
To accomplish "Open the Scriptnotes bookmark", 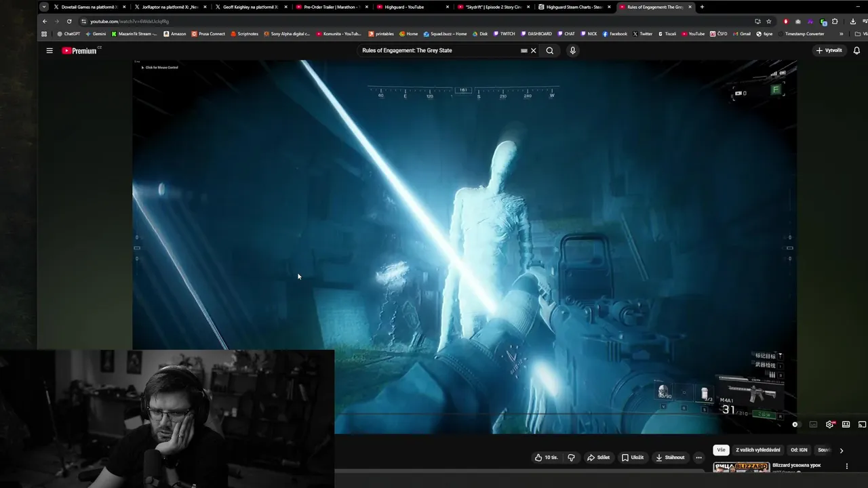I will point(244,34).
